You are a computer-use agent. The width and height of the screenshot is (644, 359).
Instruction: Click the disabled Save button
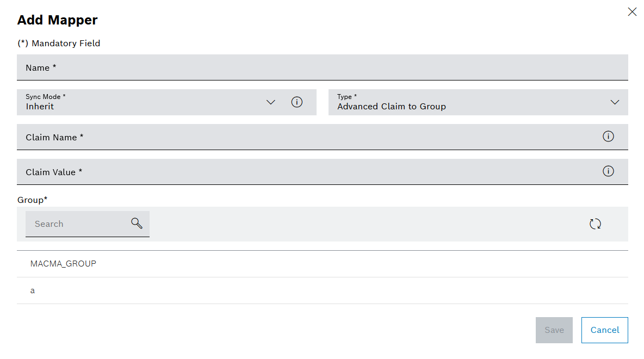click(x=554, y=330)
